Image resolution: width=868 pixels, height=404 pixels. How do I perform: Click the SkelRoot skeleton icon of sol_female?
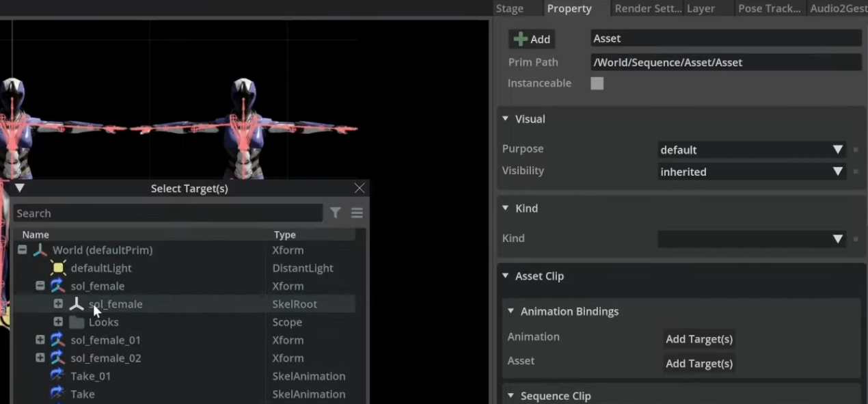point(77,304)
